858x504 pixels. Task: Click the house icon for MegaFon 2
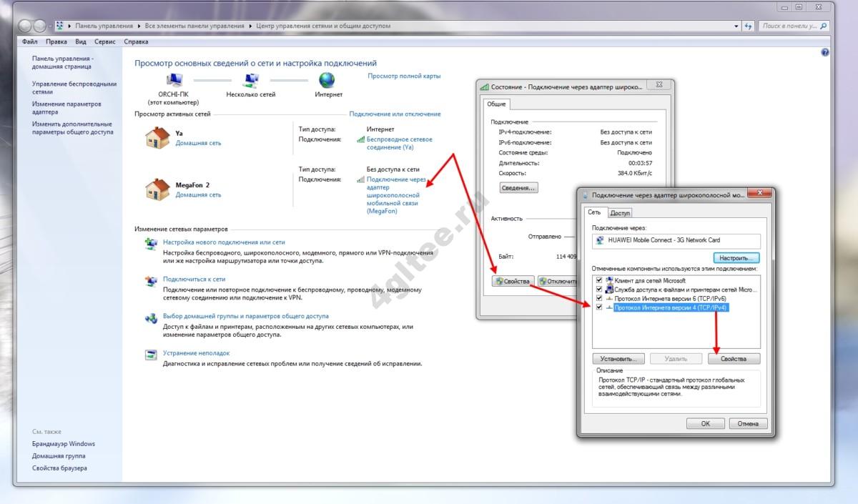[x=157, y=189]
